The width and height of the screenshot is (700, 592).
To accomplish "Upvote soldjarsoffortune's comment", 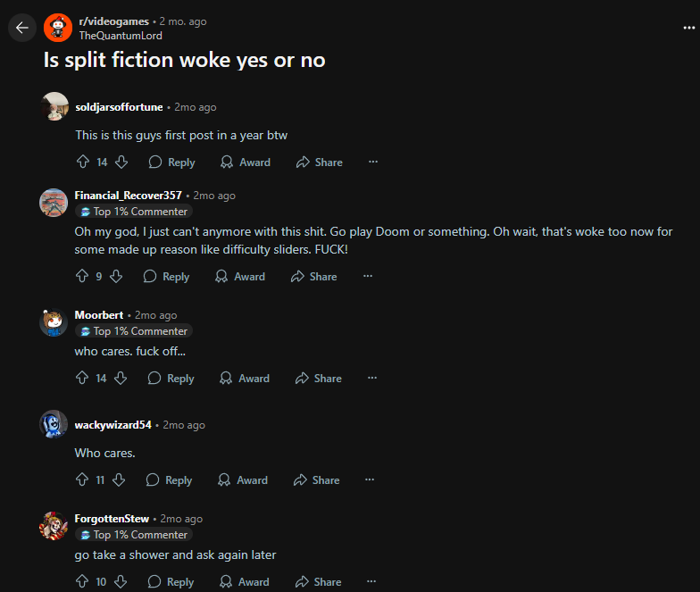I will pos(83,162).
